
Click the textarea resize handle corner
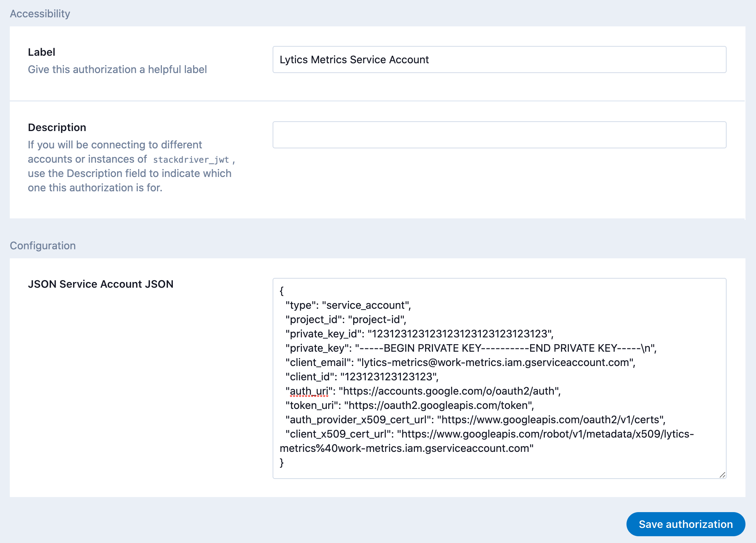coord(722,475)
